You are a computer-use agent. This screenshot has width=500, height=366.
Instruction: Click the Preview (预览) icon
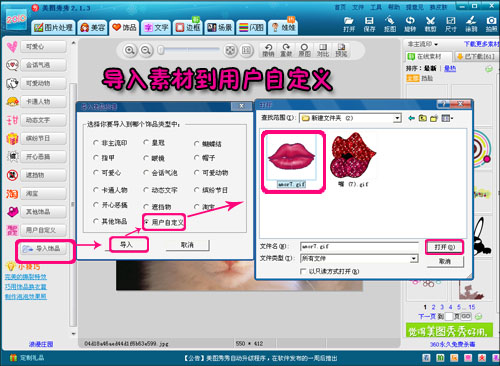point(341,50)
